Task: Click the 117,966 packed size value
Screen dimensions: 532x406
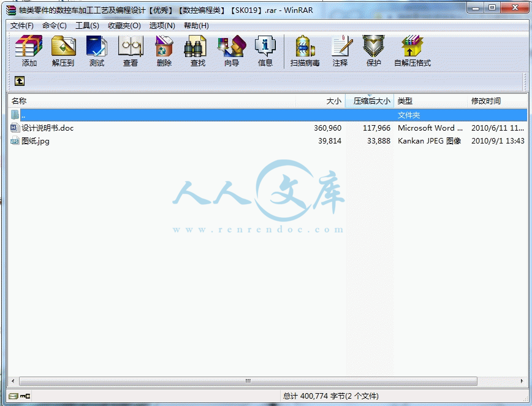Action: pos(376,128)
